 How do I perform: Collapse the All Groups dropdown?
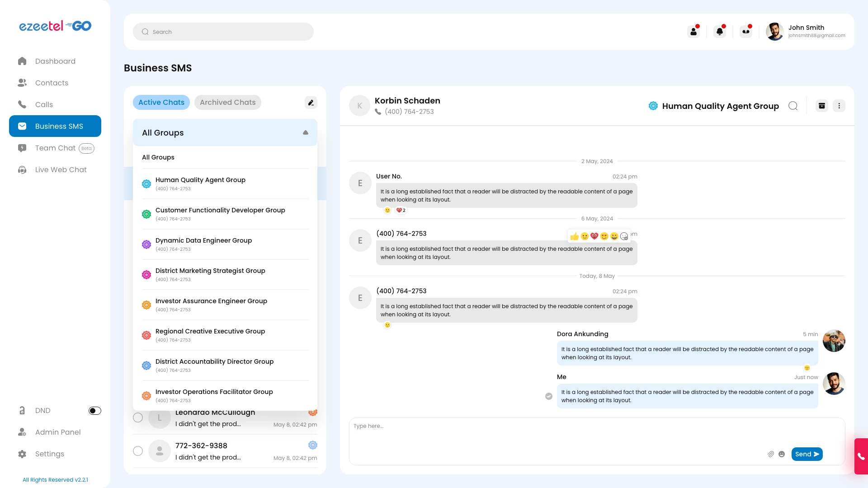tap(306, 132)
